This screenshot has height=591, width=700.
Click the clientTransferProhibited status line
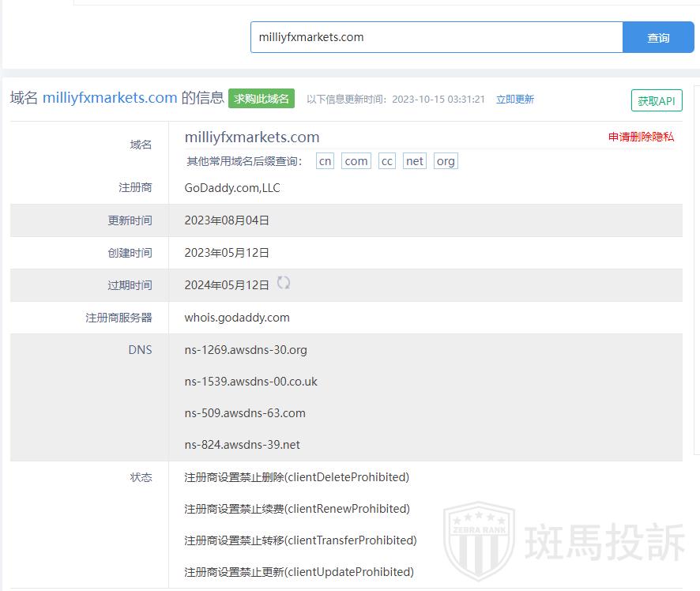pos(300,540)
